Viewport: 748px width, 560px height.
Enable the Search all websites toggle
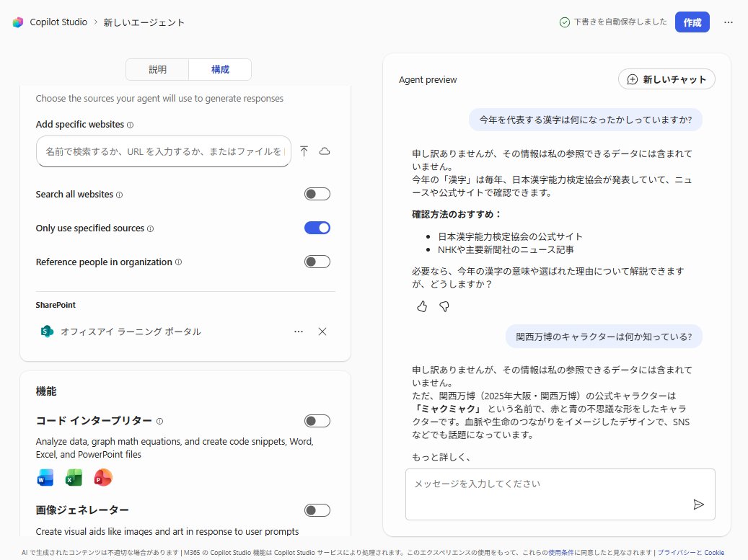pyautogui.click(x=317, y=194)
